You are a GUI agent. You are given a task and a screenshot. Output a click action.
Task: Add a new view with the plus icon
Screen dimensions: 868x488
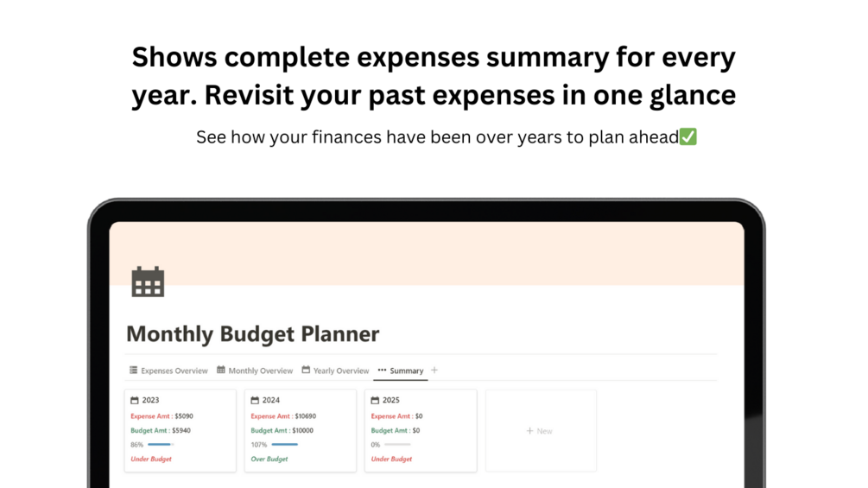coord(434,371)
